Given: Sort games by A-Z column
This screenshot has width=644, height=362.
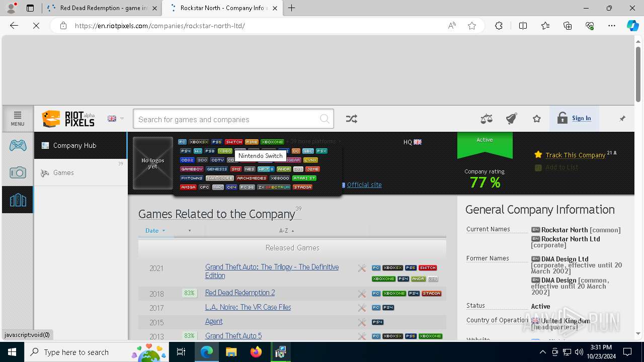Looking at the screenshot, I should tap(287, 230).
